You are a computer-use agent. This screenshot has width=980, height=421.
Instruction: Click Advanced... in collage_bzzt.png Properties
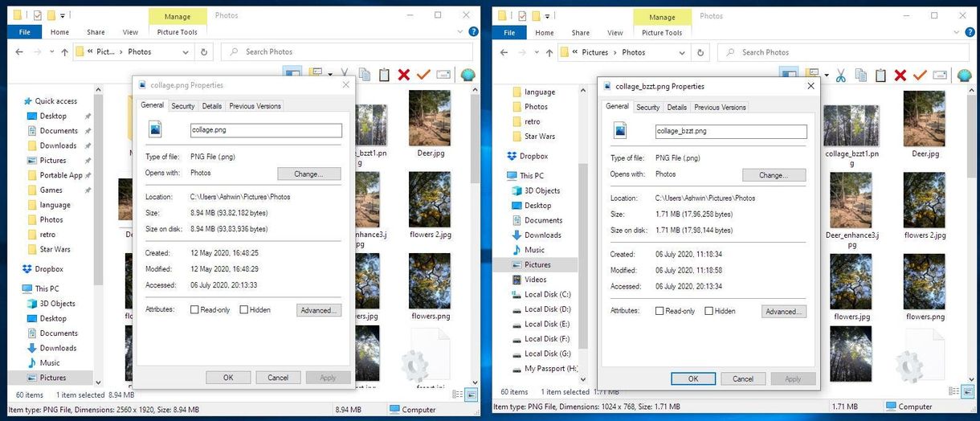[x=783, y=312]
